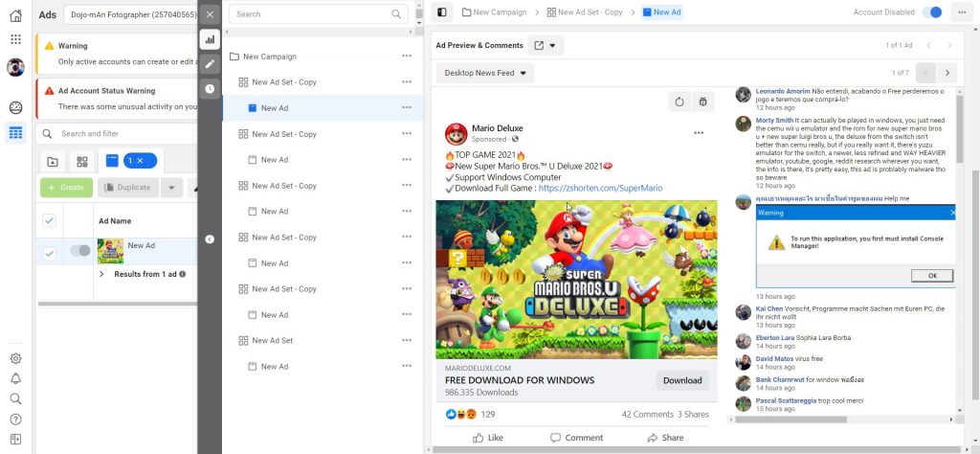Click the search magnifier in left sidebar
Image resolution: width=980 pixels, height=454 pixels.
[x=15, y=399]
